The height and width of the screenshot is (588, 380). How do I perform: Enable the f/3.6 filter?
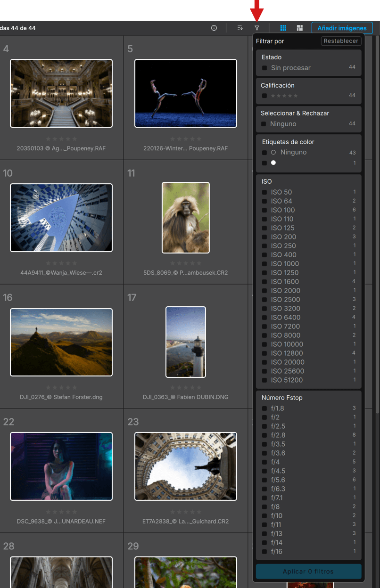tap(264, 453)
